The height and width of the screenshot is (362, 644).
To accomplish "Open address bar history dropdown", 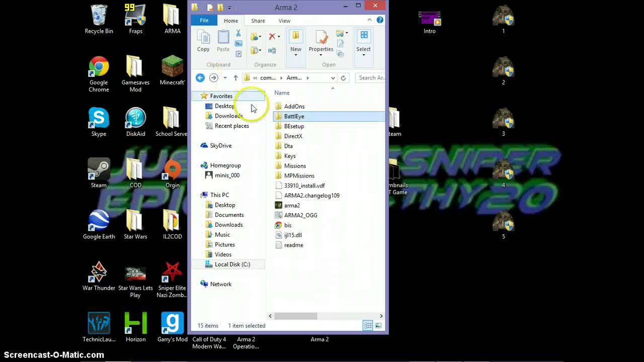I will point(333,78).
